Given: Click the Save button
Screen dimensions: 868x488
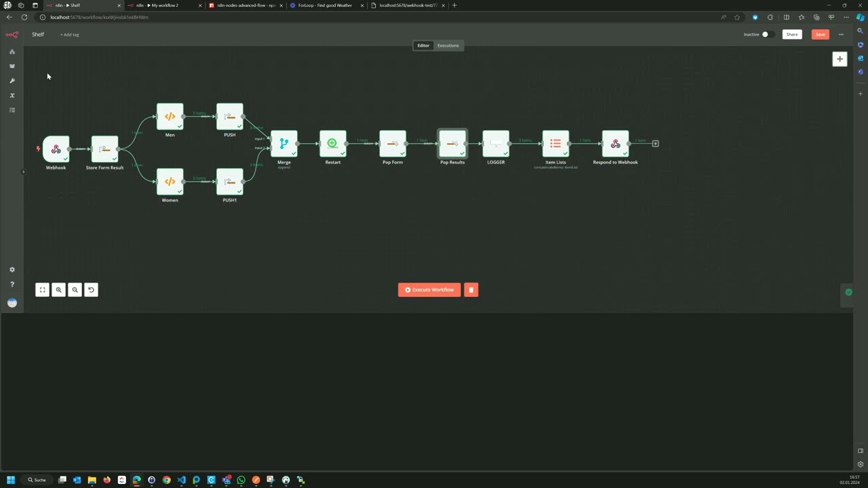Looking at the screenshot, I should point(820,35).
